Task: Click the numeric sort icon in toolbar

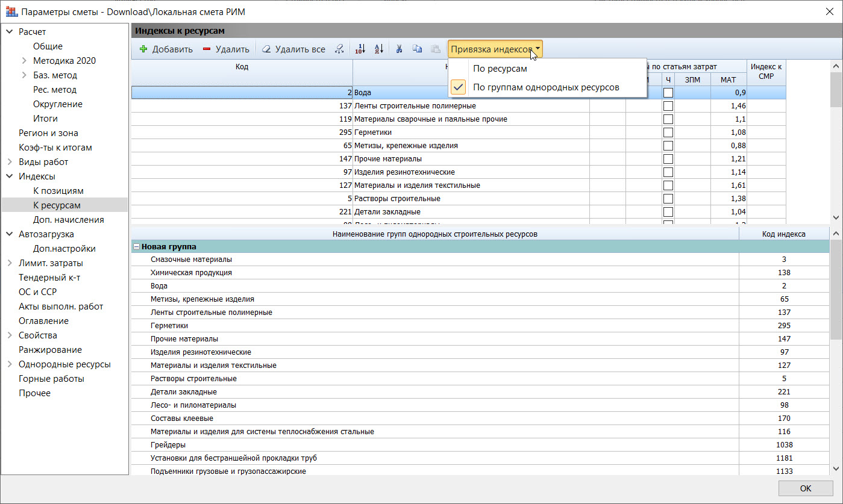Action: coord(360,49)
